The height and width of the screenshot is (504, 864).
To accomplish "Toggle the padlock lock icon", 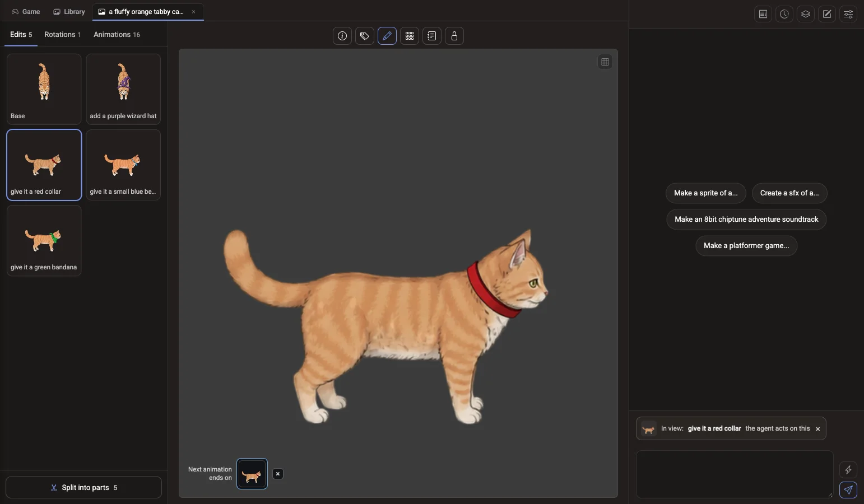I will pyautogui.click(x=454, y=36).
